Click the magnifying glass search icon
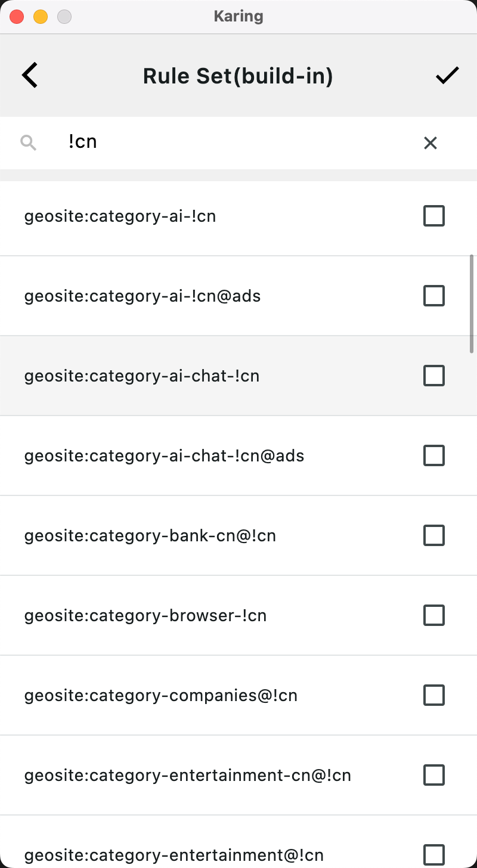 28,142
